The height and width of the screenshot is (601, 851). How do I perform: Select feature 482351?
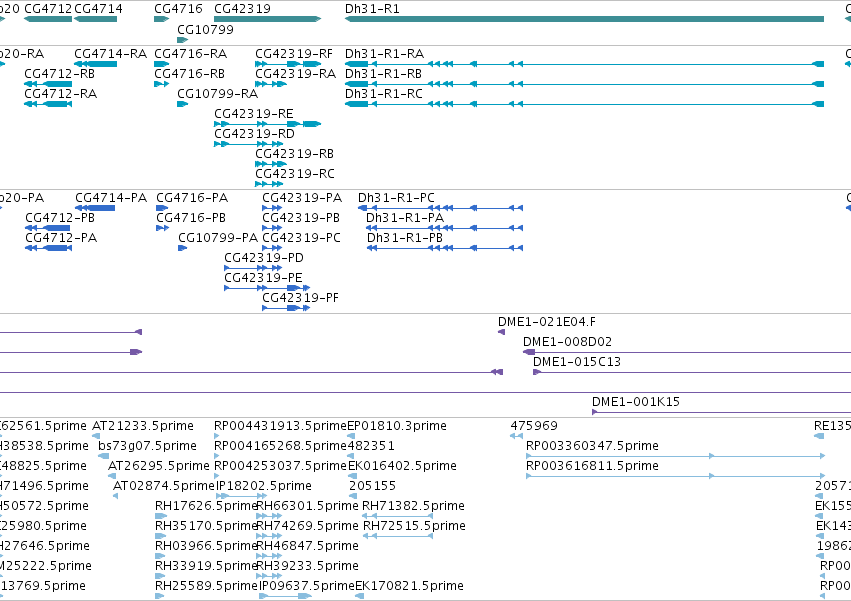tap(351, 456)
